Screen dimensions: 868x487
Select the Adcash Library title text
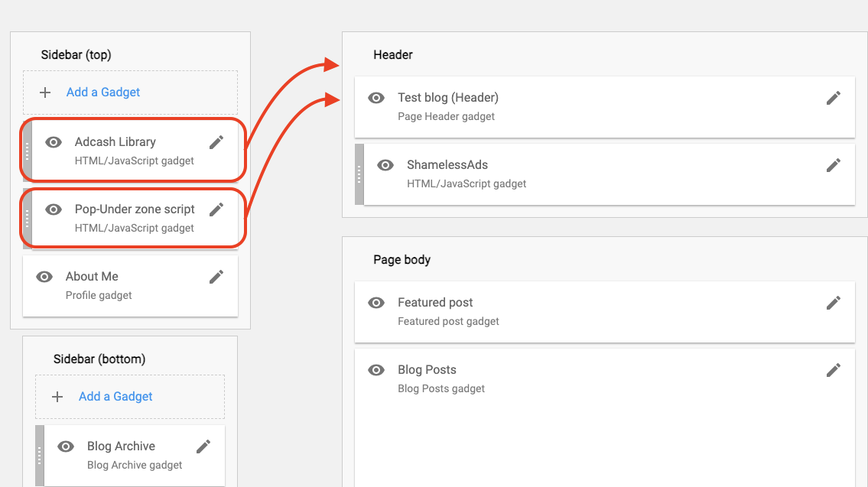coord(115,141)
